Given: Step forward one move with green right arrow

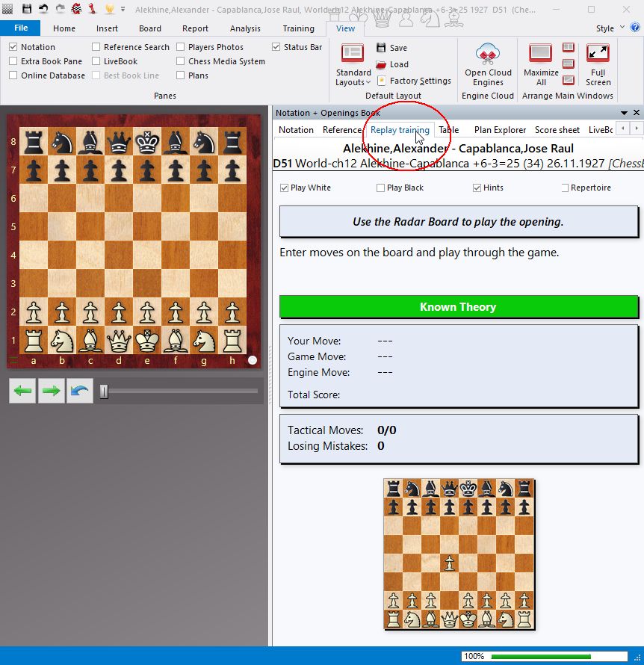Looking at the screenshot, I should [52, 391].
